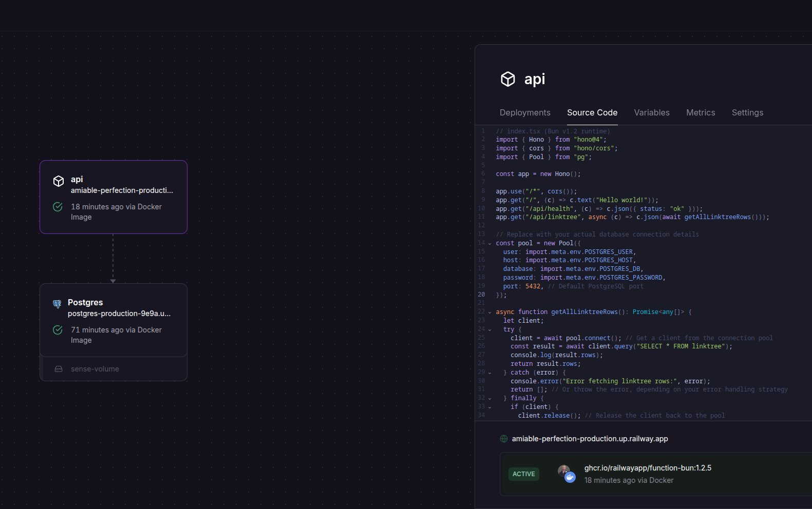Screen dimensions: 812x509
Task: Open the ghcr.io/railwayapp/function-bun:1.2.5 deployment
Action: (x=648, y=468)
